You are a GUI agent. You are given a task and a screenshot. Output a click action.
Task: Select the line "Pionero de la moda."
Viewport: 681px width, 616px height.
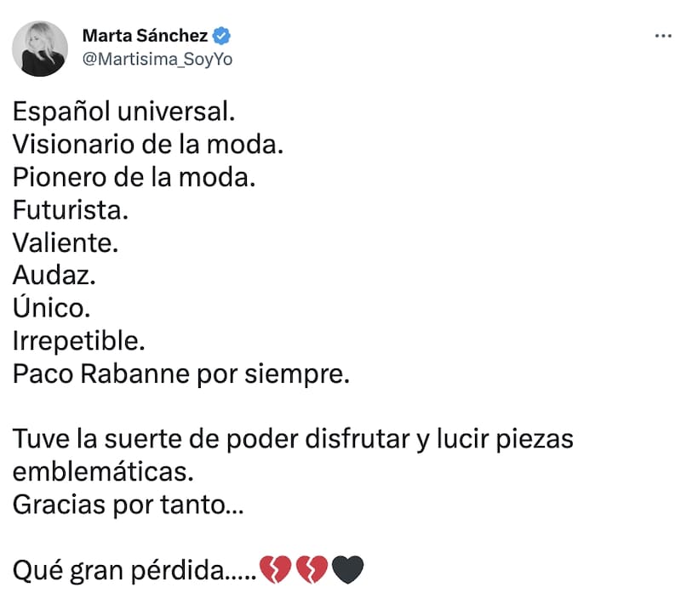click(134, 179)
